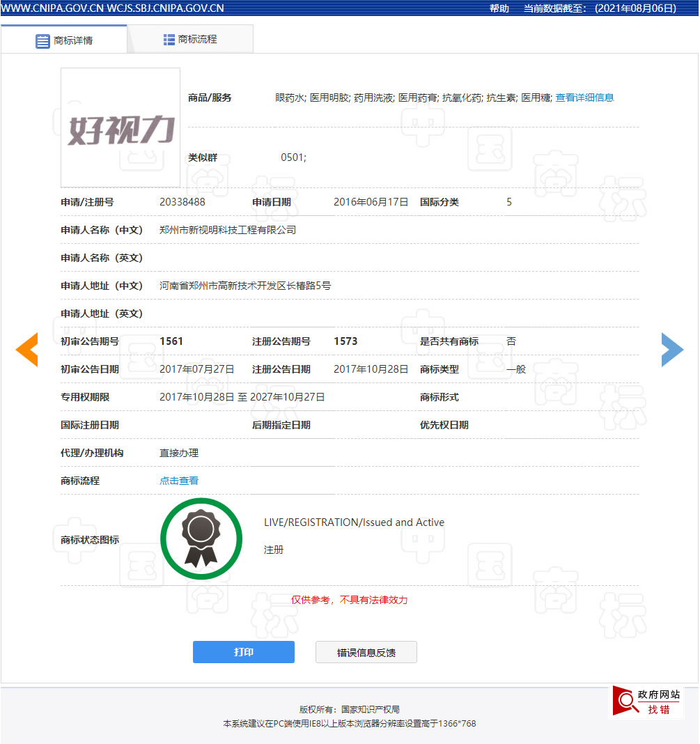The width and height of the screenshot is (700, 744).
Task: Click the green LIVE registration ribbon badge
Action: coord(201,538)
